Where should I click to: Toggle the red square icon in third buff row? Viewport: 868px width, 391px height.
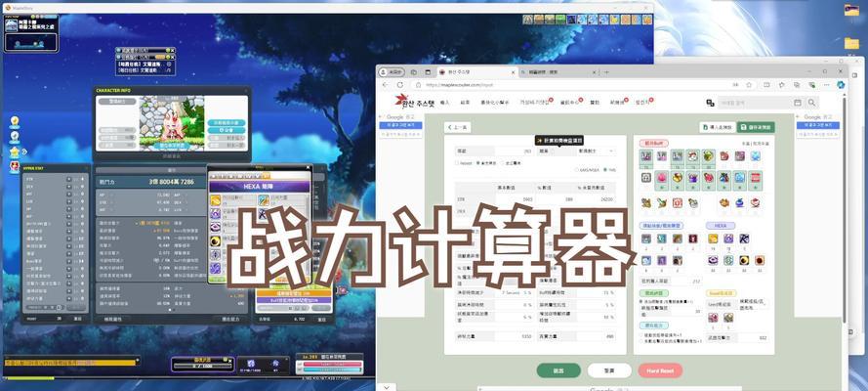click(x=677, y=202)
